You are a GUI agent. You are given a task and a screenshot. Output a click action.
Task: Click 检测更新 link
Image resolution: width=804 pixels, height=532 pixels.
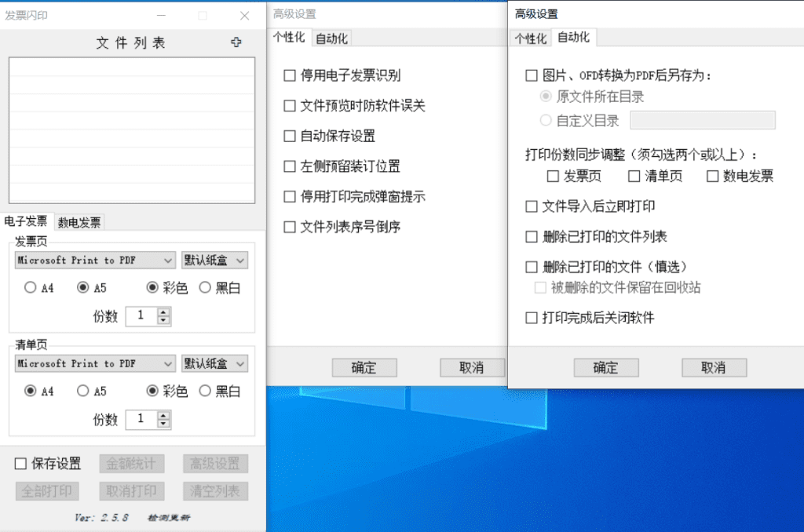pyautogui.click(x=169, y=518)
